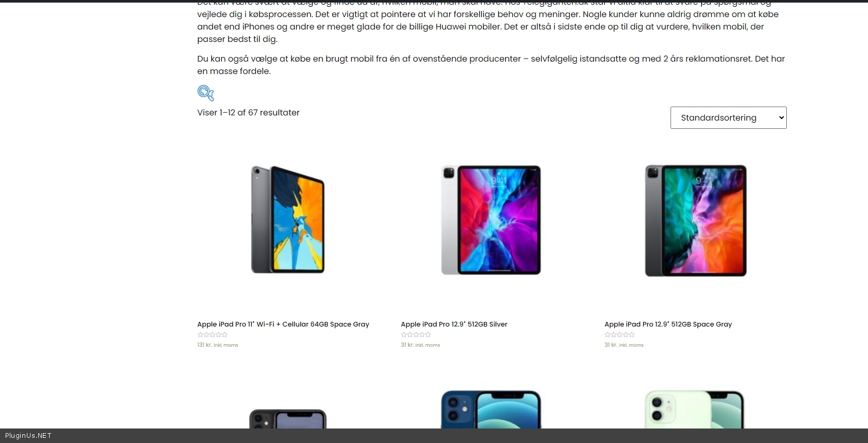Open Apple iPad Pro 12.9" Silver image
The width and height of the screenshot is (868, 443).
[491, 220]
